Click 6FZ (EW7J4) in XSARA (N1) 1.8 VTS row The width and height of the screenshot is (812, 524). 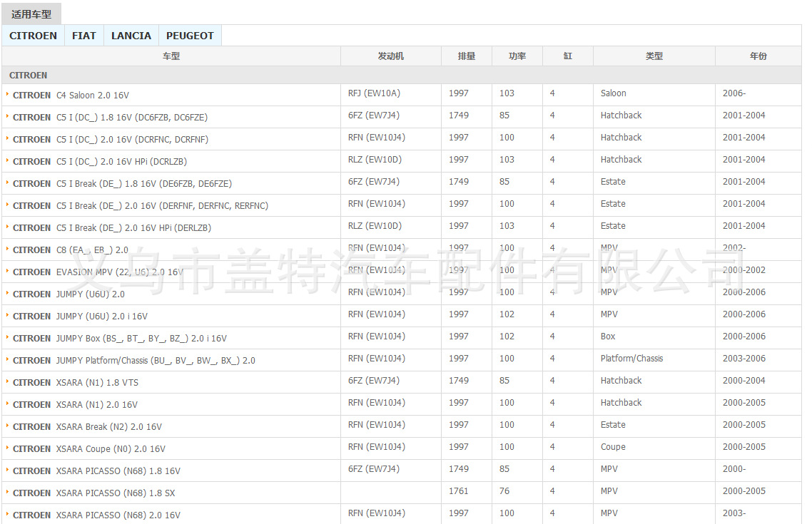coord(373,381)
